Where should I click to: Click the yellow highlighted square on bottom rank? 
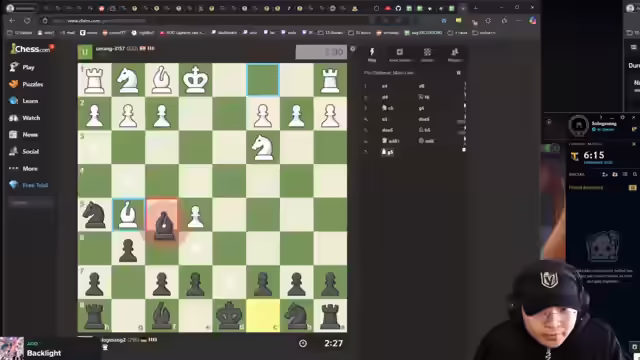(x=263, y=316)
